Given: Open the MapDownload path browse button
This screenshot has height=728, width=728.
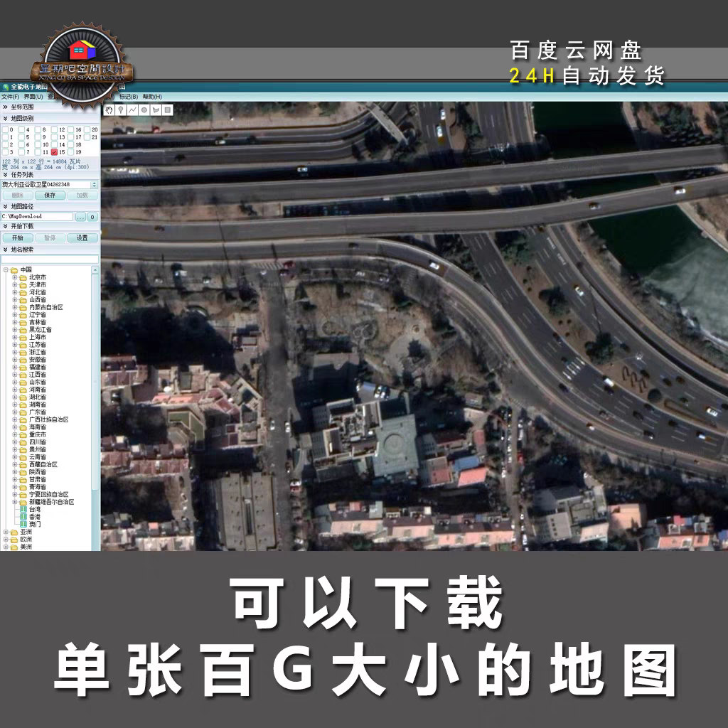Looking at the screenshot, I should point(81,217).
